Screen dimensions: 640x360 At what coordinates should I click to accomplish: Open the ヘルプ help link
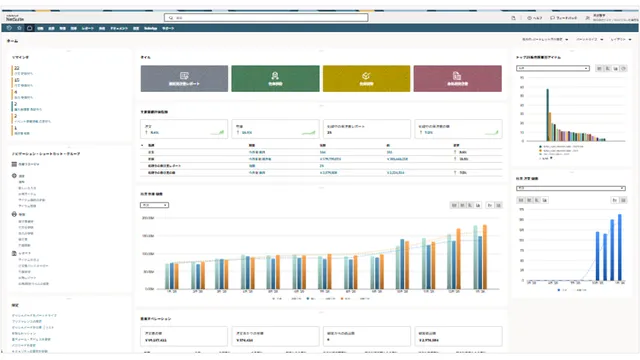click(x=534, y=18)
